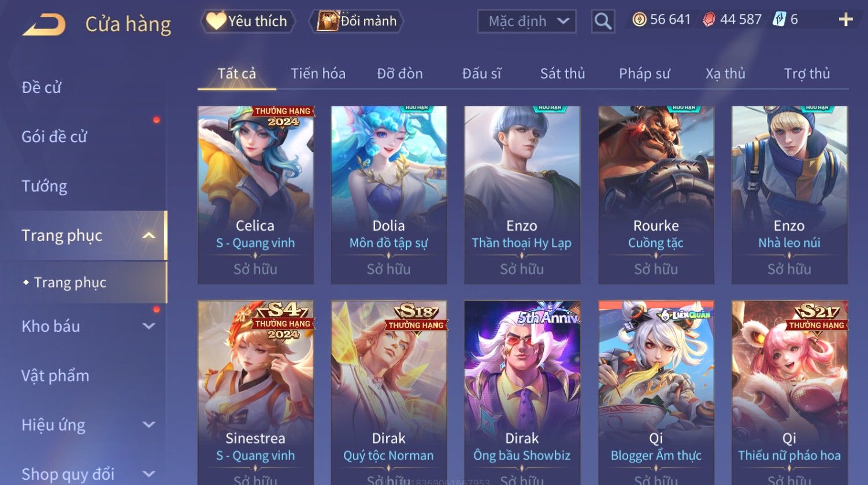Click the red ruby currency icon
The width and height of the screenshot is (868, 485).
point(709,20)
